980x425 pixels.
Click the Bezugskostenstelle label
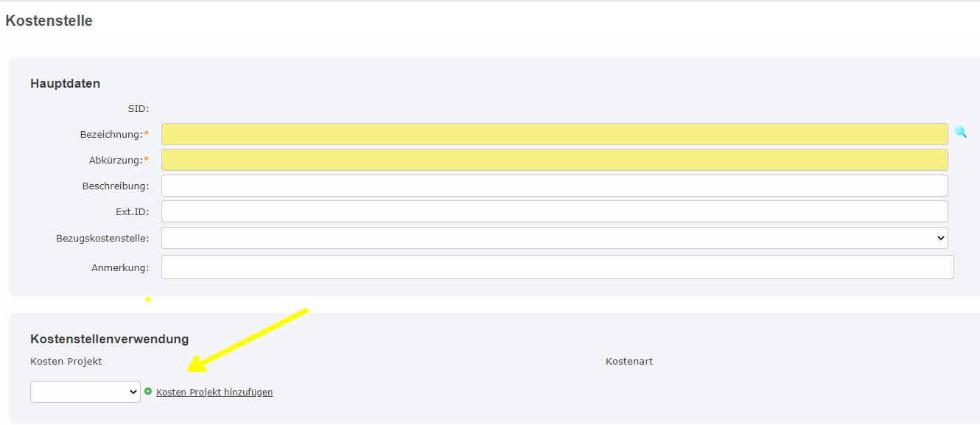click(102, 239)
